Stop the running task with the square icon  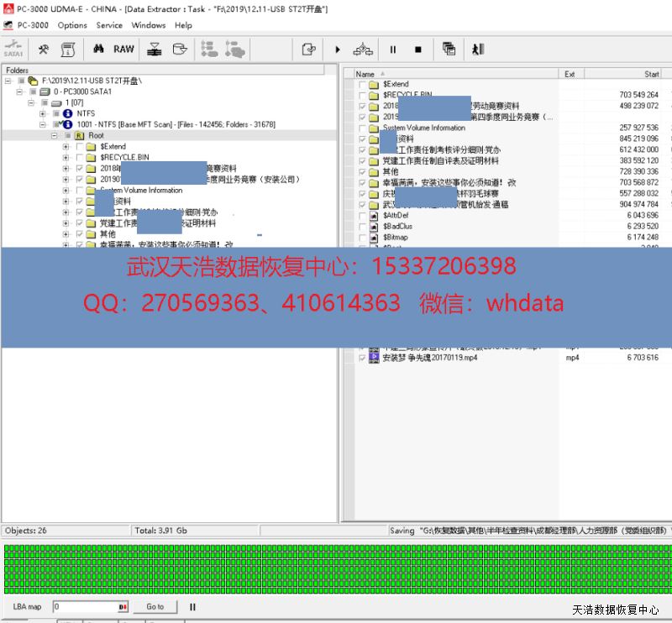tap(417, 50)
